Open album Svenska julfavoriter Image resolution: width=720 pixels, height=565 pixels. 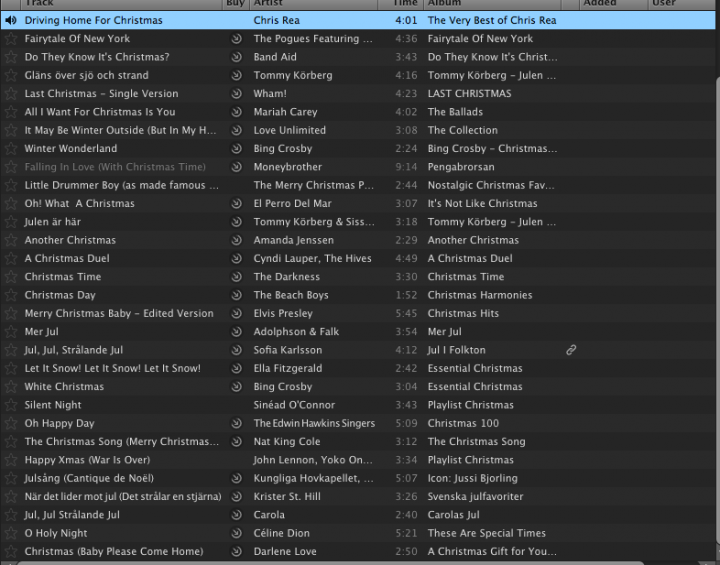pos(475,497)
